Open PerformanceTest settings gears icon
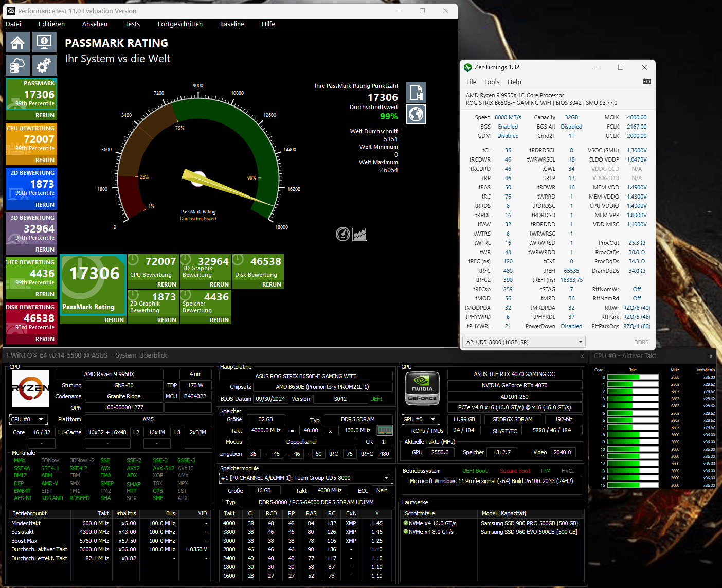This screenshot has width=722, height=588. 44,65
